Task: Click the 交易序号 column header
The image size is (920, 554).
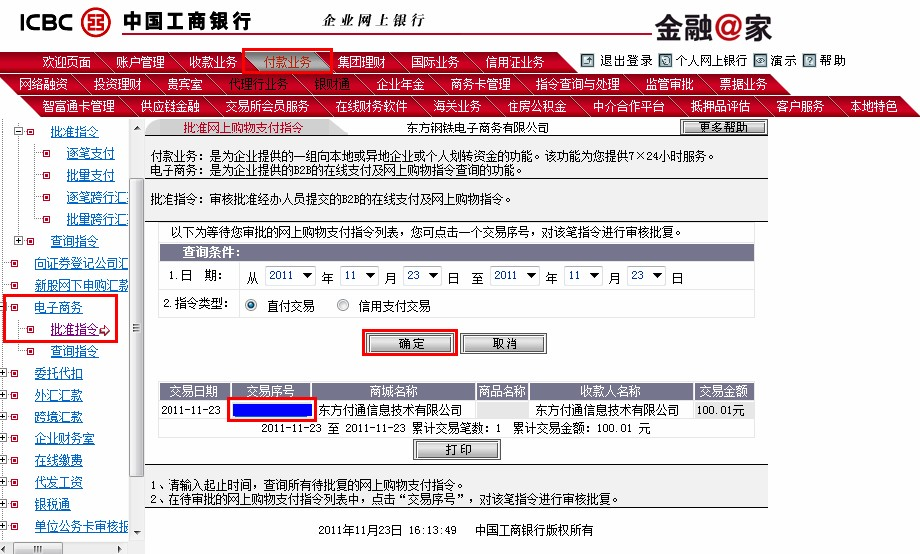Action: point(270,391)
